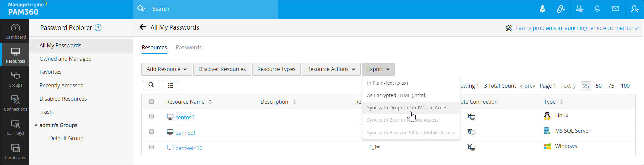The height and width of the screenshot is (165, 644).
Task: Open Groups in the left sidebar
Action: 15,79
